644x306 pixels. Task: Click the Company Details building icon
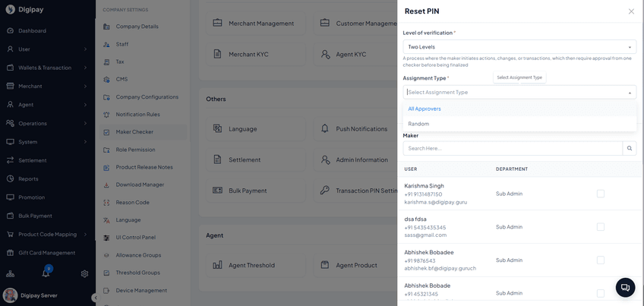coord(106,27)
